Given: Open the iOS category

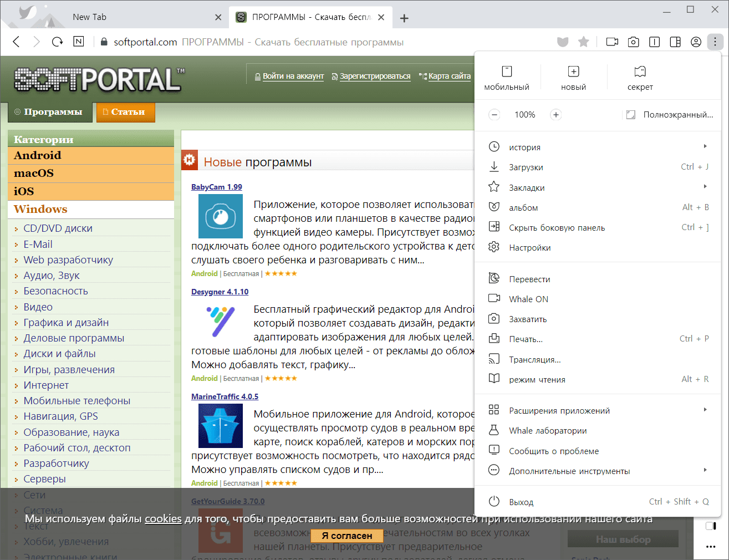Looking at the screenshot, I should [91, 191].
